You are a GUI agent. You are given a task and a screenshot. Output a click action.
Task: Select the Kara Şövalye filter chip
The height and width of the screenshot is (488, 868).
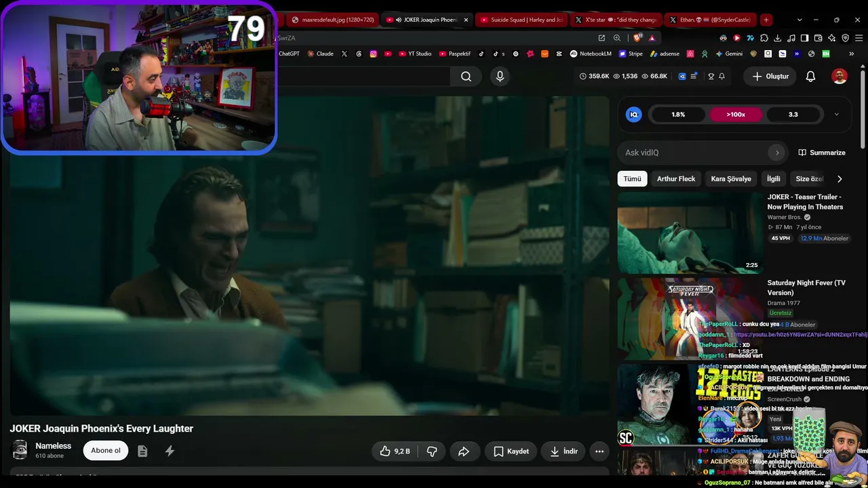(731, 179)
